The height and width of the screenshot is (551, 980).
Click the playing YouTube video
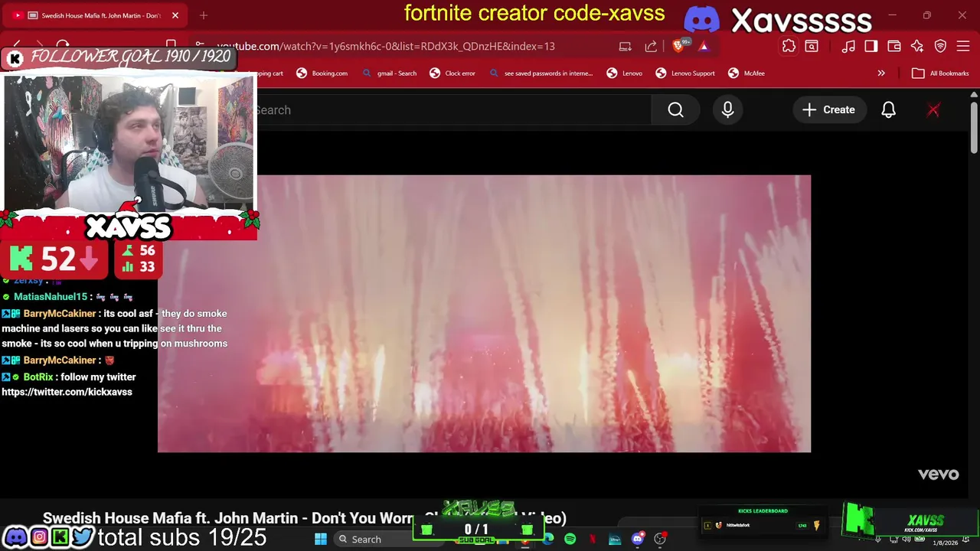point(484,314)
